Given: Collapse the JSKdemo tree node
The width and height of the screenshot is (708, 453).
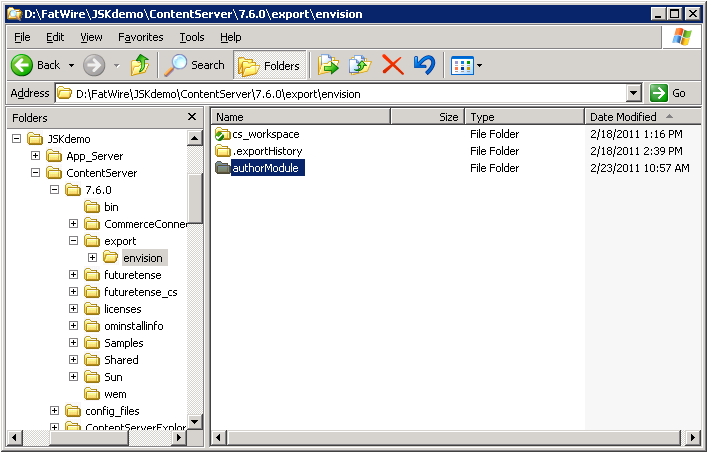Looking at the screenshot, I should [16, 139].
